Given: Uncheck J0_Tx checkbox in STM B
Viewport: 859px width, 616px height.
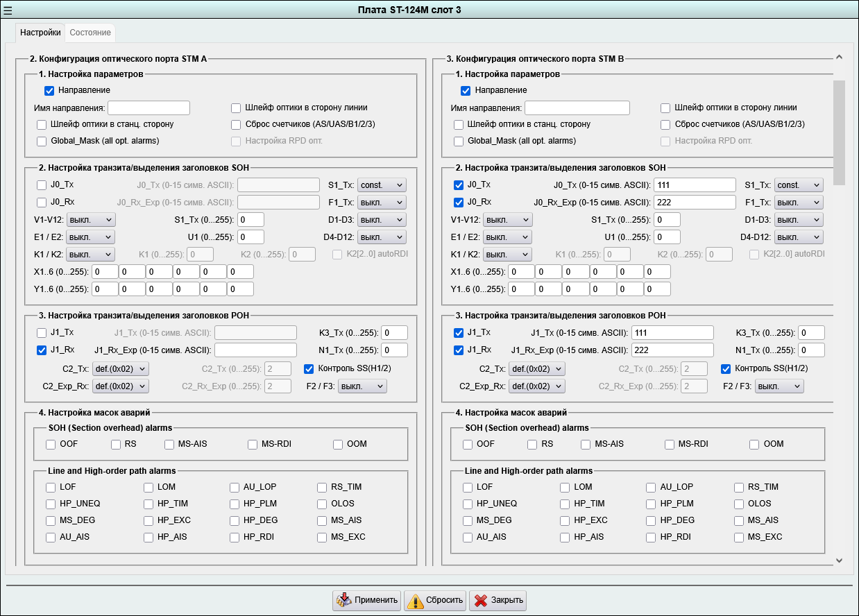Looking at the screenshot, I should pyautogui.click(x=459, y=185).
